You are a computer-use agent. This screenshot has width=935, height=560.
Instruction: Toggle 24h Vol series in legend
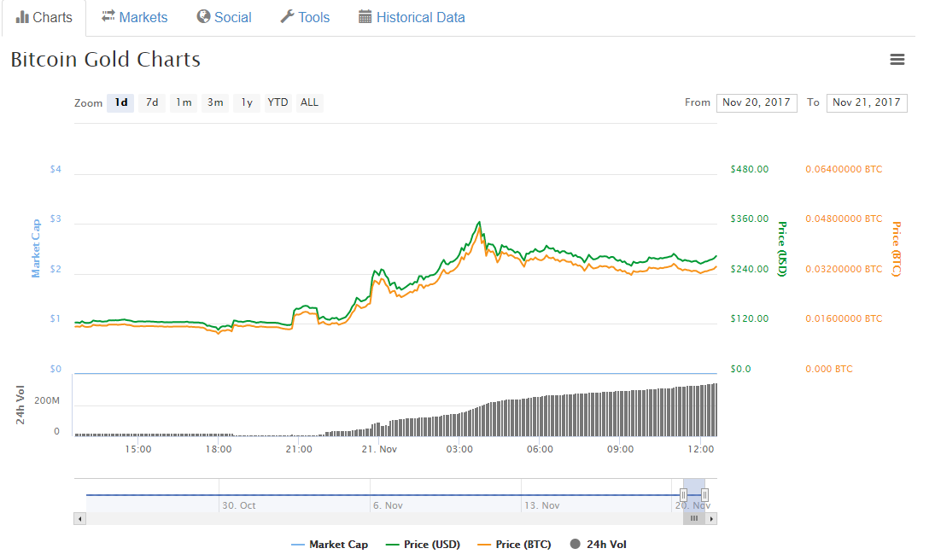[x=598, y=544]
